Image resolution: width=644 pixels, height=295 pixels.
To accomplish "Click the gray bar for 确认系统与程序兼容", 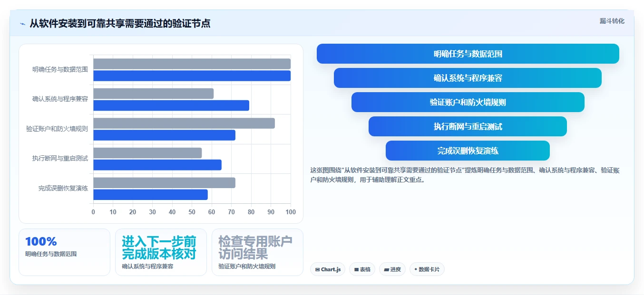I will 153,94.
